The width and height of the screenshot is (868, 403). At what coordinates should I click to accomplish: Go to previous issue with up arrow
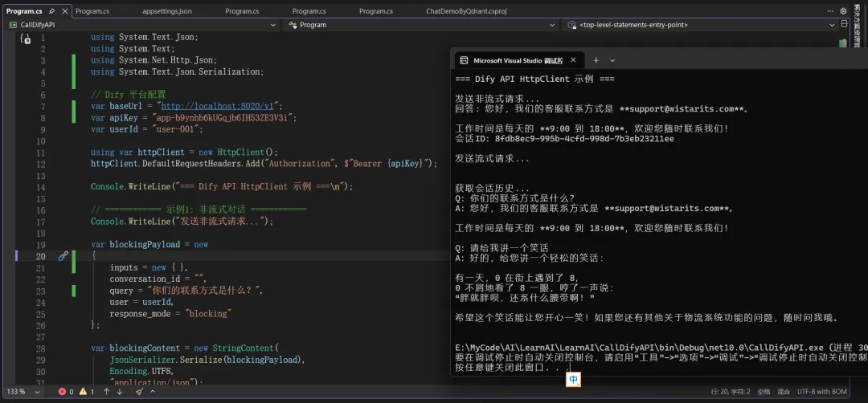click(x=107, y=392)
